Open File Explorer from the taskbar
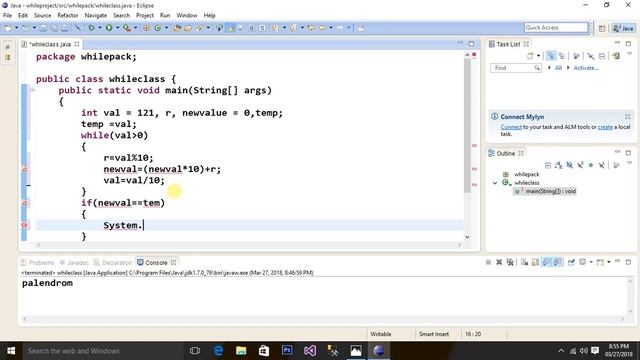The width and height of the screenshot is (640, 360). pyautogui.click(x=241, y=351)
